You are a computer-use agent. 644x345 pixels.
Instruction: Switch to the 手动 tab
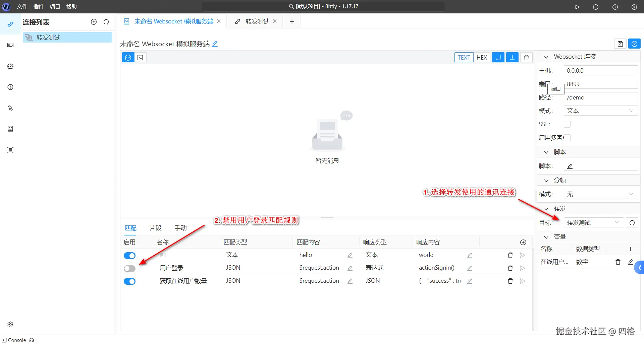pyautogui.click(x=181, y=228)
